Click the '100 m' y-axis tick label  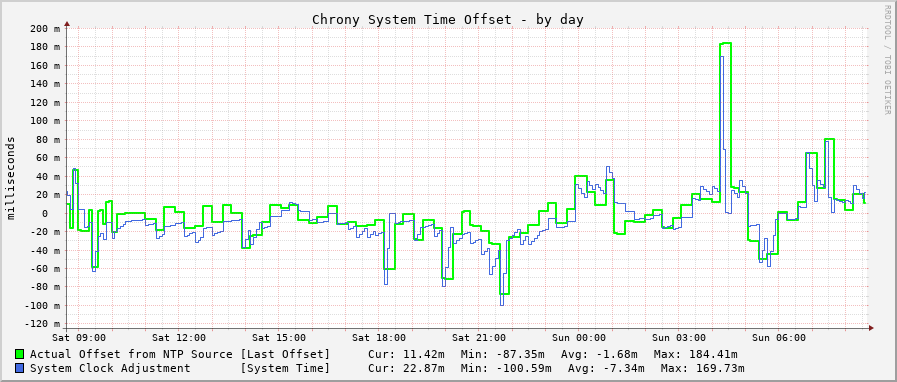(x=45, y=121)
